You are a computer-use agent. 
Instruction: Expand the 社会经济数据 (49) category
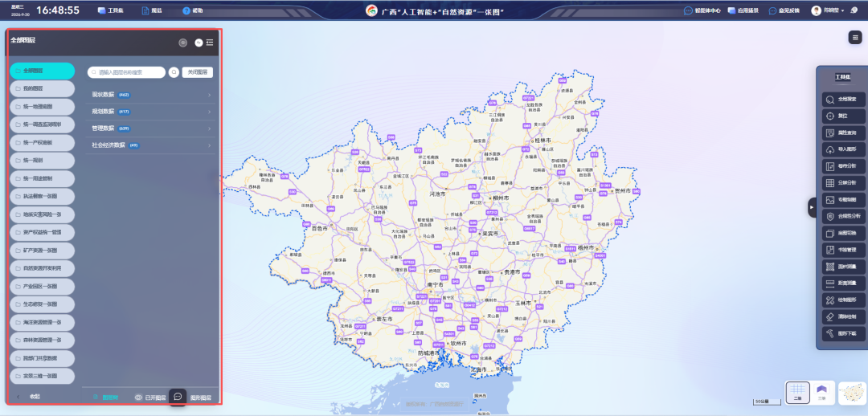(152, 145)
